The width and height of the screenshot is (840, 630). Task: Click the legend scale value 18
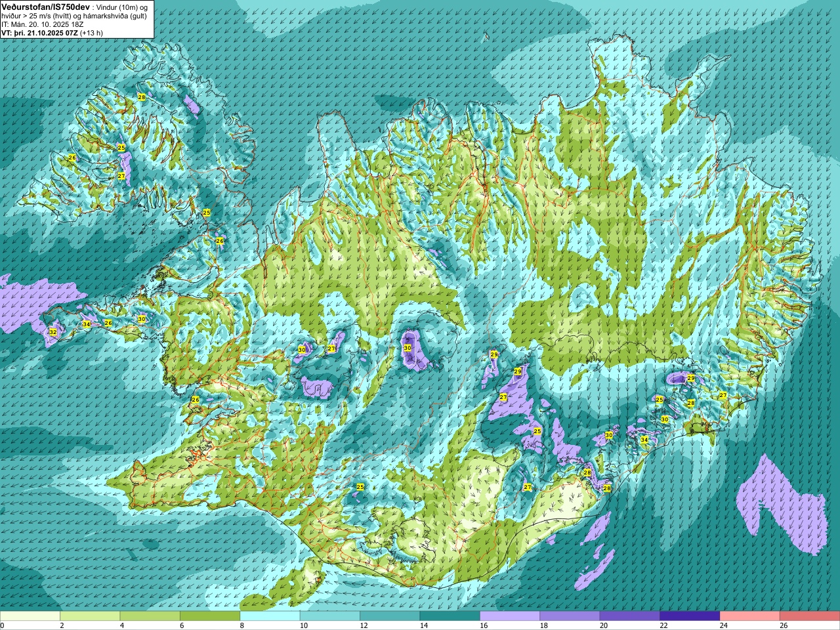(x=544, y=625)
